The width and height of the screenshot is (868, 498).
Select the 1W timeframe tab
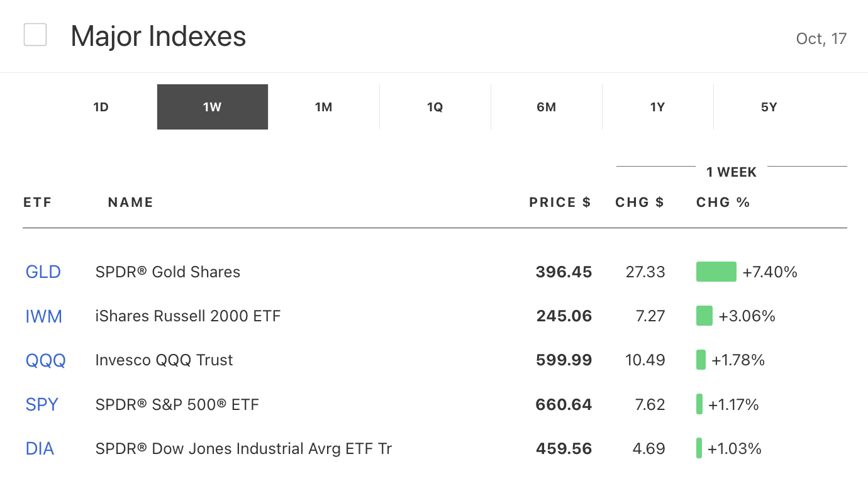(213, 107)
